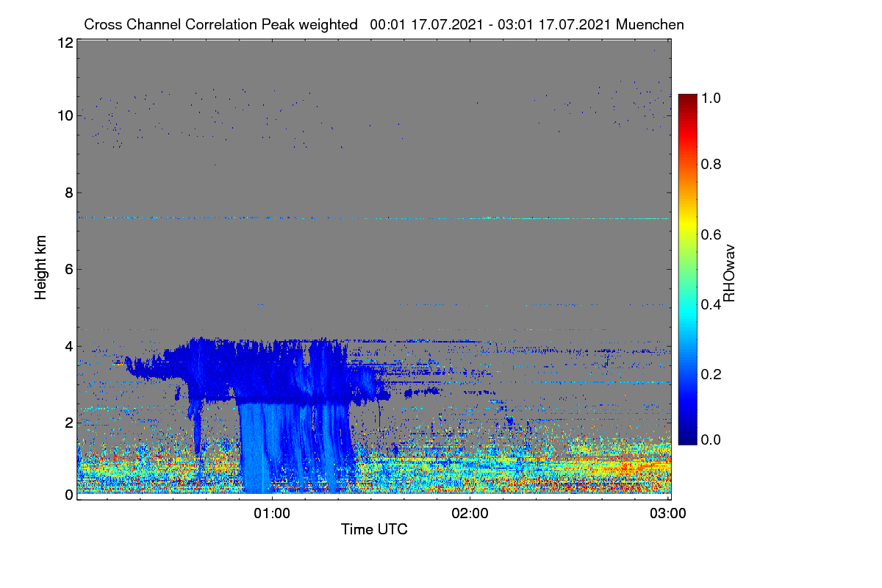Click the colorbar label 0.0
This screenshot has height=588, width=882.
tap(711, 440)
